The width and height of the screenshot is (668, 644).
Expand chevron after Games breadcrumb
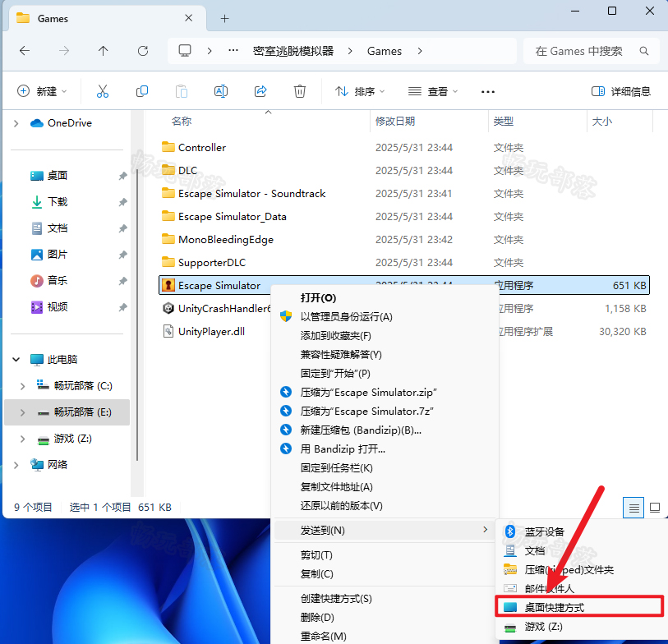420,51
